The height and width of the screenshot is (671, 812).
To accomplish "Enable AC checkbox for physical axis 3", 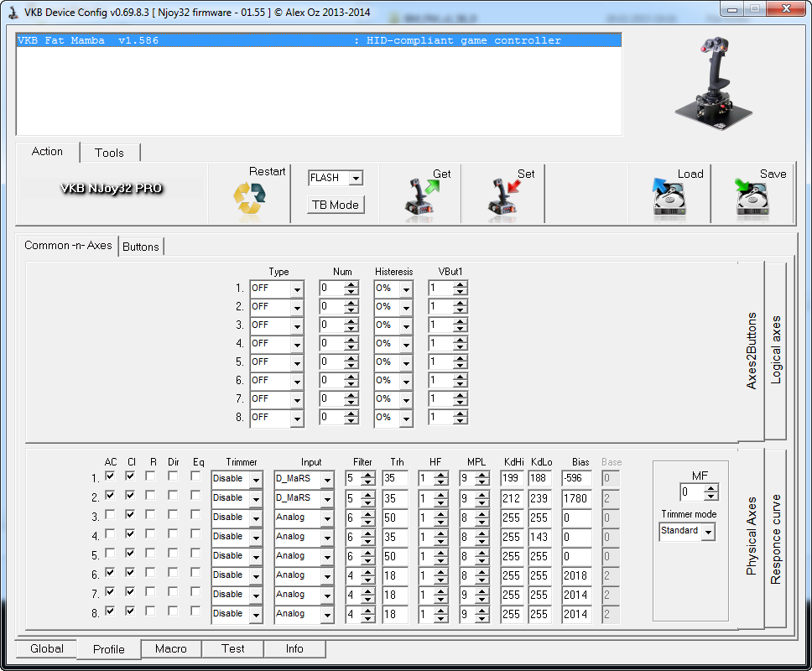I will tap(110, 514).
